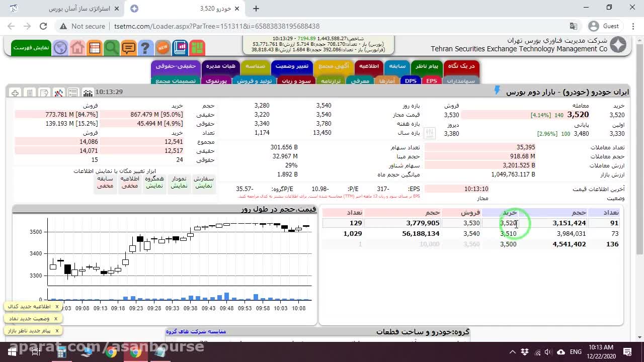Click the browser address bar URL

pos(217,26)
